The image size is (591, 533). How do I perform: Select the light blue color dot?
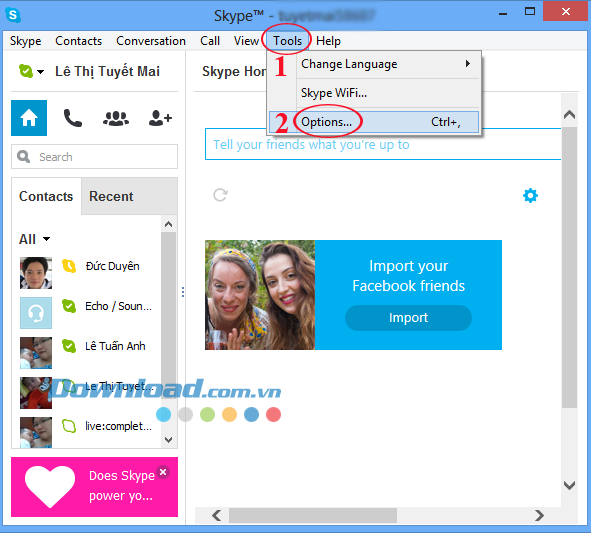pos(163,415)
